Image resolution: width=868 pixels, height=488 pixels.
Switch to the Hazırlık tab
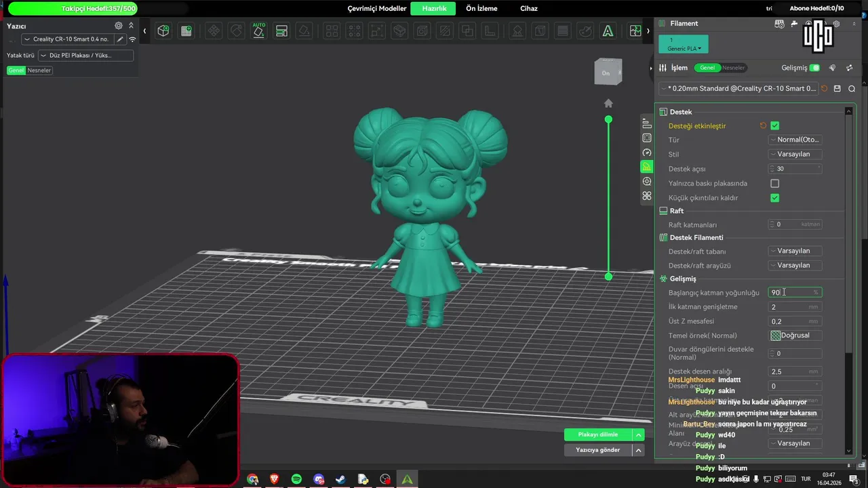tap(434, 9)
